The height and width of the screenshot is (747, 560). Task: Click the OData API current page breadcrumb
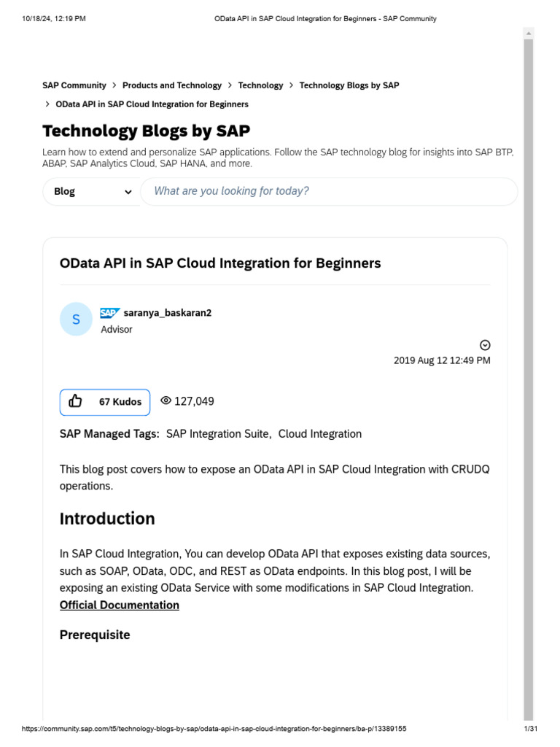click(152, 104)
